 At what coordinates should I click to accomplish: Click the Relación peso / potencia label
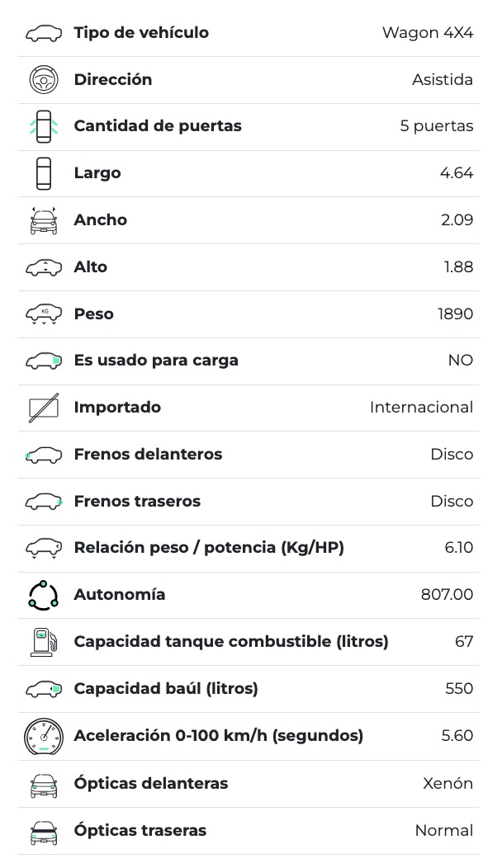209,548
